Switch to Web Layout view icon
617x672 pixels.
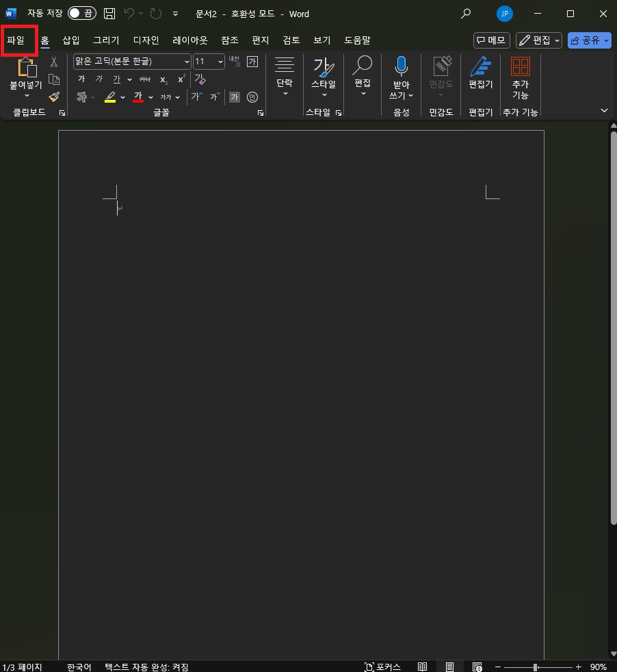tap(477, 667)
